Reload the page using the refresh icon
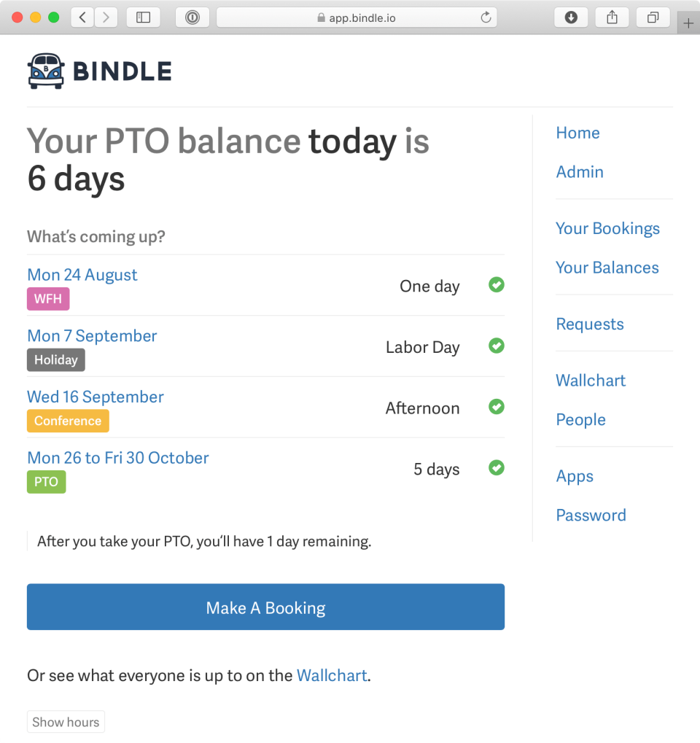 point(486,17)
